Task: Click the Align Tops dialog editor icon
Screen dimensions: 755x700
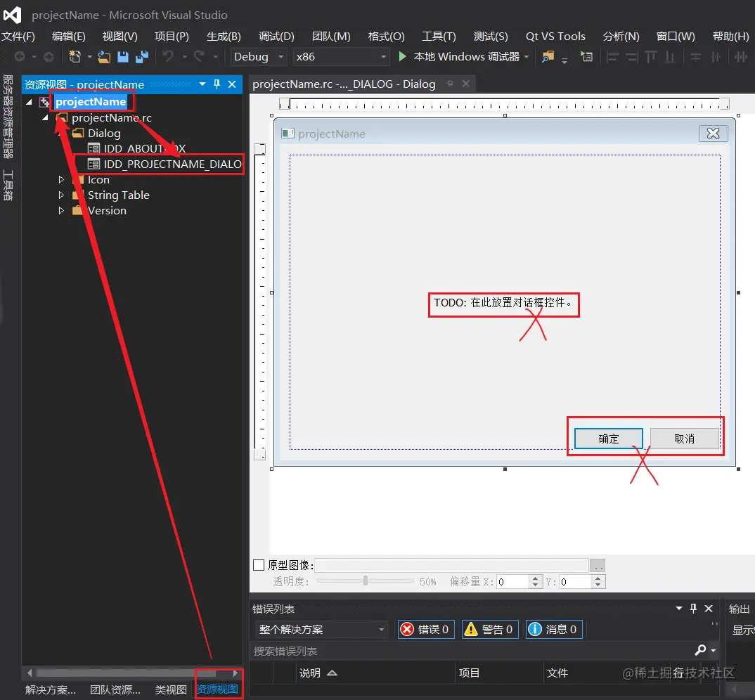Action: [651, 57]
